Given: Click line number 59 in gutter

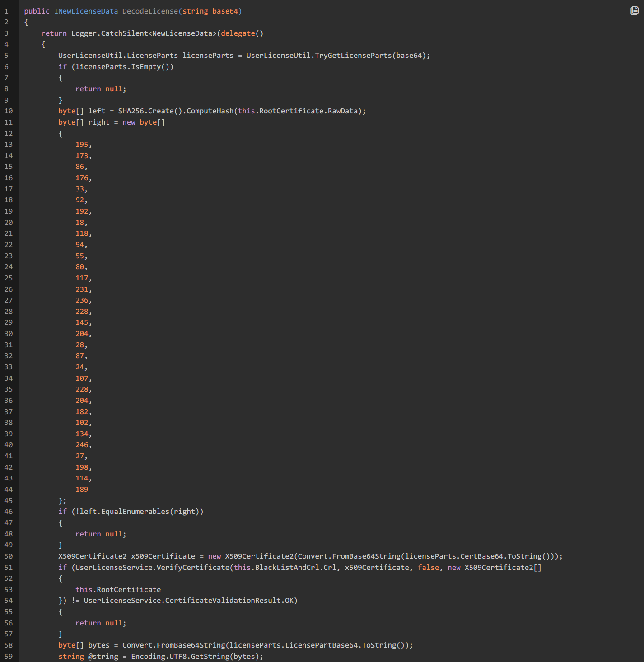Looking at the screenshot, I should click(8, 656).
